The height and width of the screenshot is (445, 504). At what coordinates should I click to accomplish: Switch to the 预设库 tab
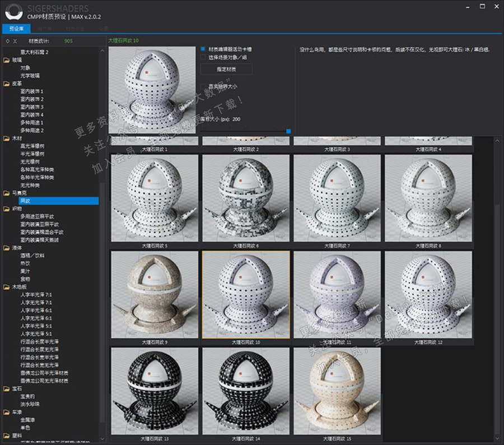point(17,28)
